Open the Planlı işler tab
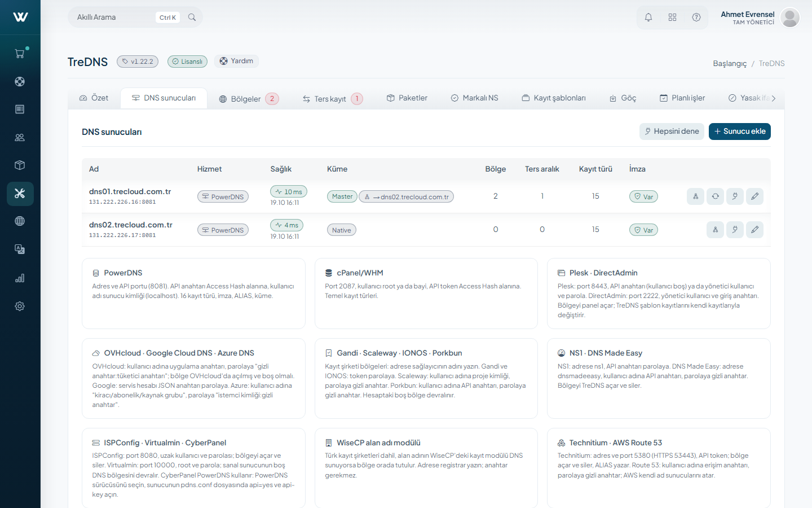The image size is (812, 508). click(682, 98)
